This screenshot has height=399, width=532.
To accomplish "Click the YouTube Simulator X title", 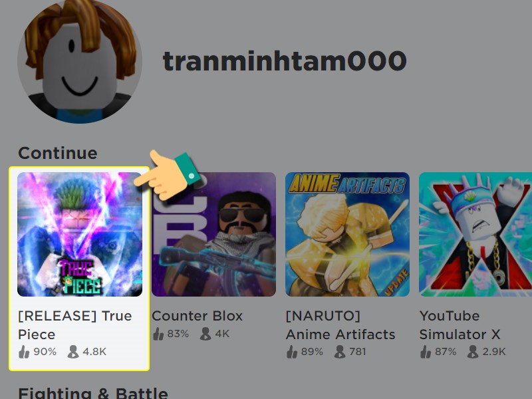I will tap(460, 325).
